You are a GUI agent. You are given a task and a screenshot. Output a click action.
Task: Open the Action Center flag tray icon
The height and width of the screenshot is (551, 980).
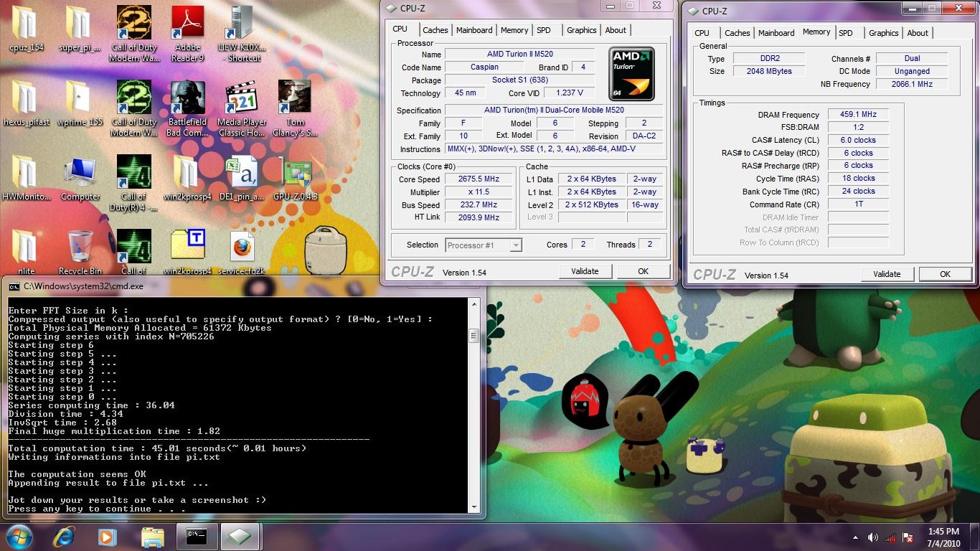[908, 537]
